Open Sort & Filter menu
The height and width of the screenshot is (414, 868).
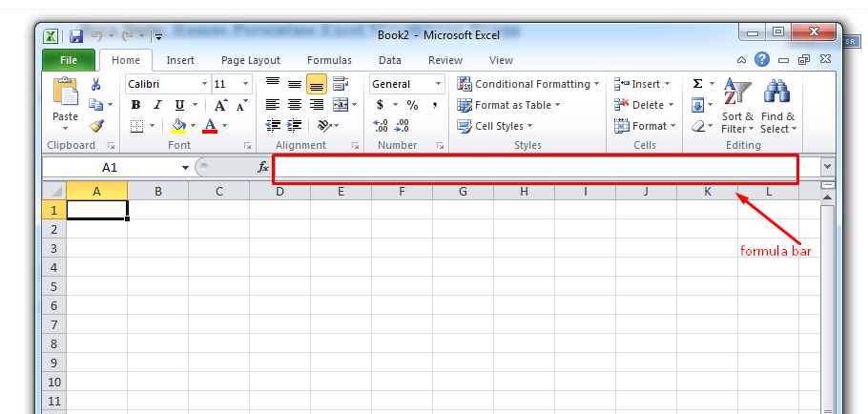tap(737, 106)
